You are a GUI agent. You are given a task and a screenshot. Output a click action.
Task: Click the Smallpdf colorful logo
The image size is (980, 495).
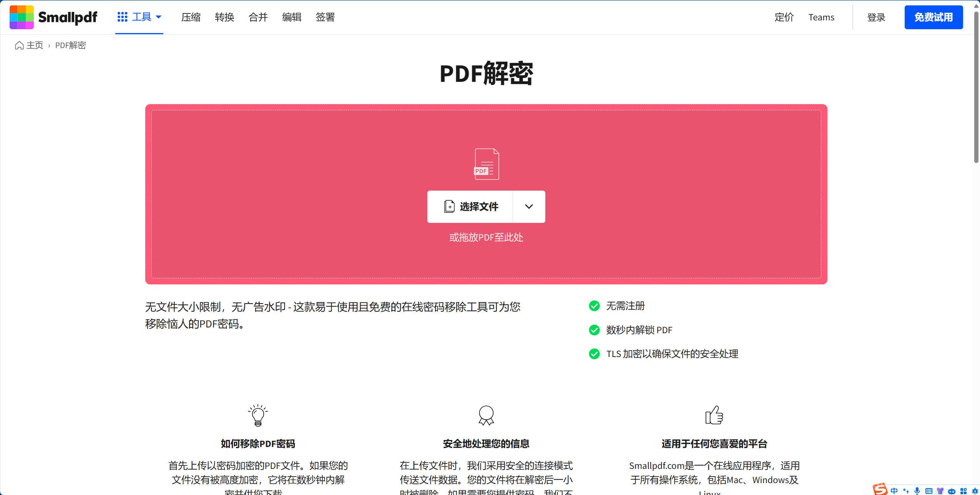pos(22,17)
